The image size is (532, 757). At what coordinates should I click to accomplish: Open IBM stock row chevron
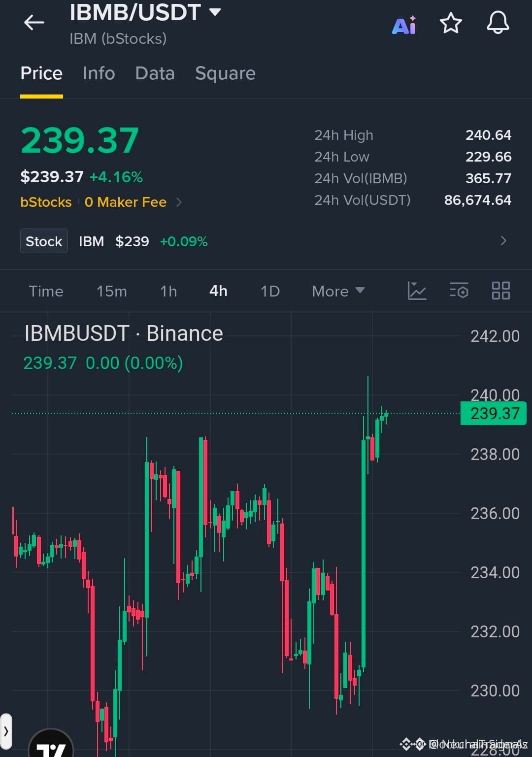point(503,241)
